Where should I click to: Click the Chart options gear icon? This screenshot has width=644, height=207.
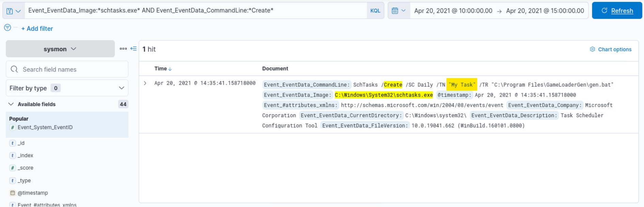[x=592, y=49]
